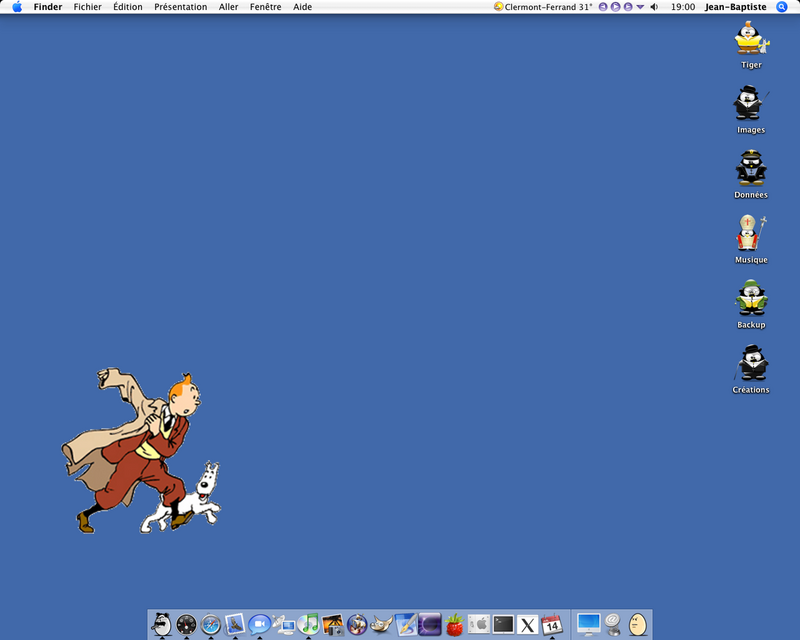Open the strawberry icon app in the Dock
The width and height of the screenshot is (800, 640).
(454, 625)
